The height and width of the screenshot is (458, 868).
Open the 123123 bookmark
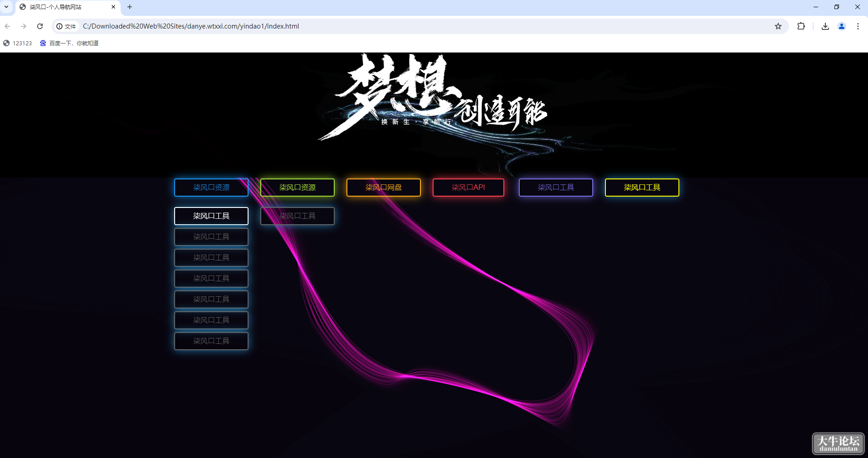pyautogui.click(x=18, y=43)
